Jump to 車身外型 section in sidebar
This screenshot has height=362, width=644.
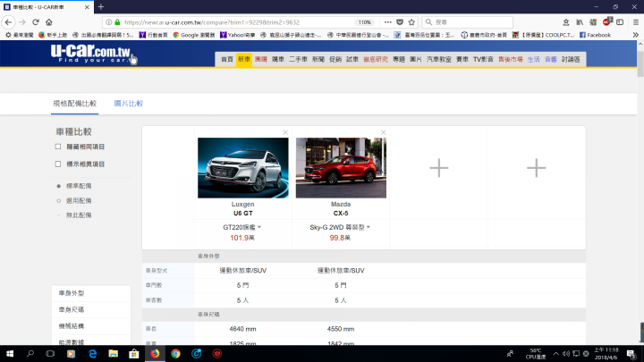tap(91, 293)
